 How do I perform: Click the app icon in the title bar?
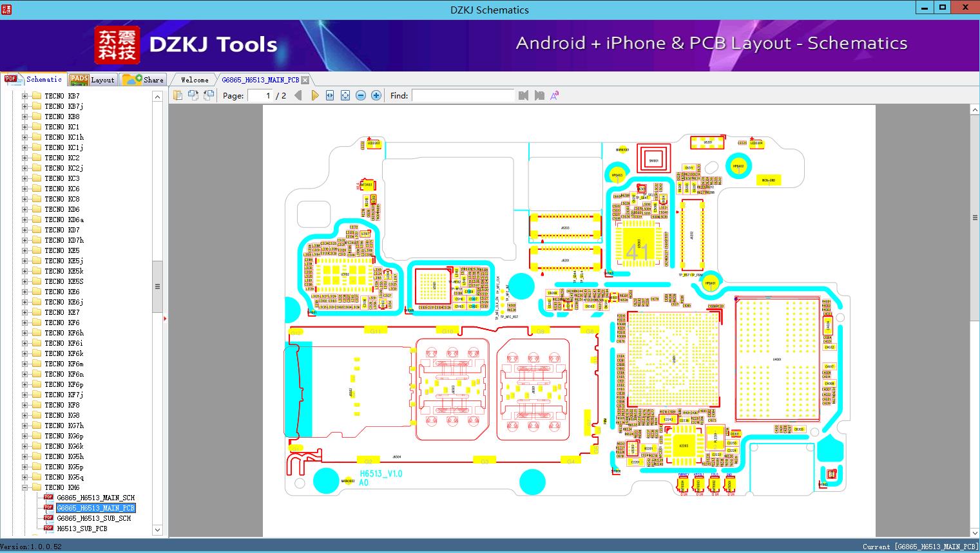(x=6, y=9)
